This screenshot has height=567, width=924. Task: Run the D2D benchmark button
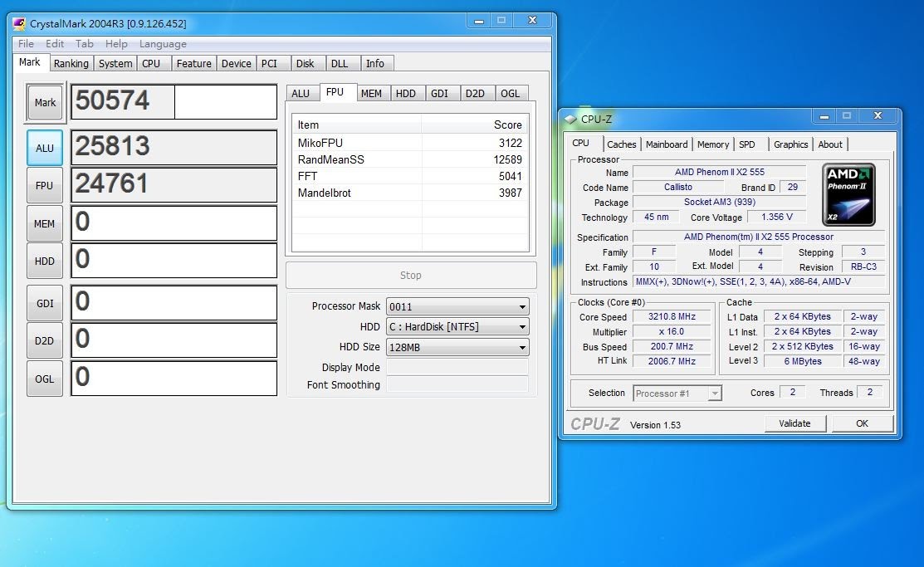click(45, 340)
